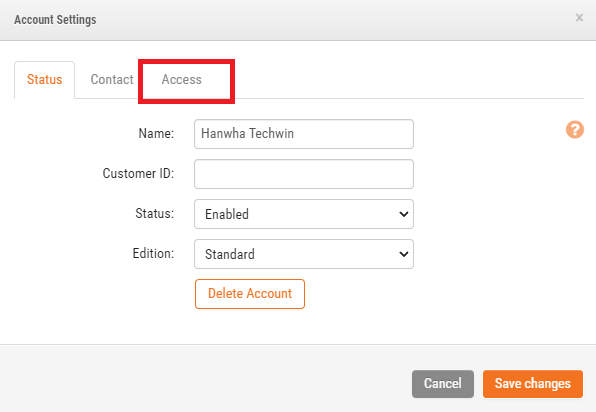Click the chevron arrow of the Status select
Viewport: 596px width, 412px height.
[404, 214]
